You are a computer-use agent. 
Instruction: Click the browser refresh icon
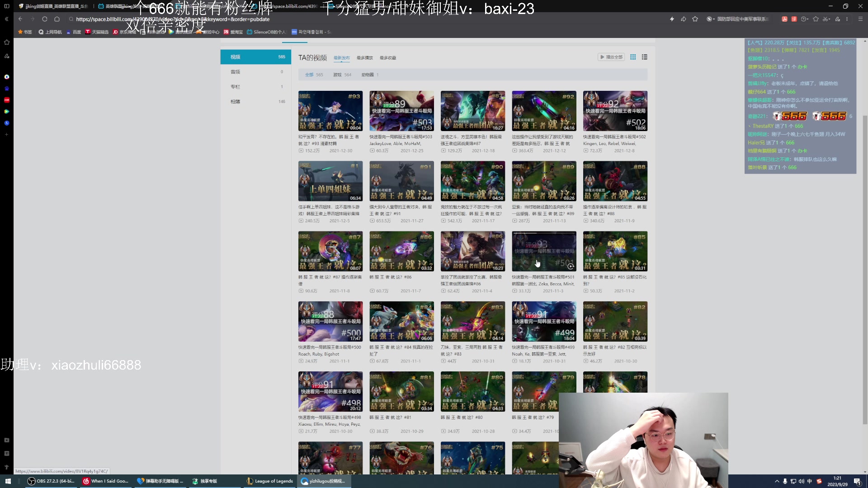44,19
